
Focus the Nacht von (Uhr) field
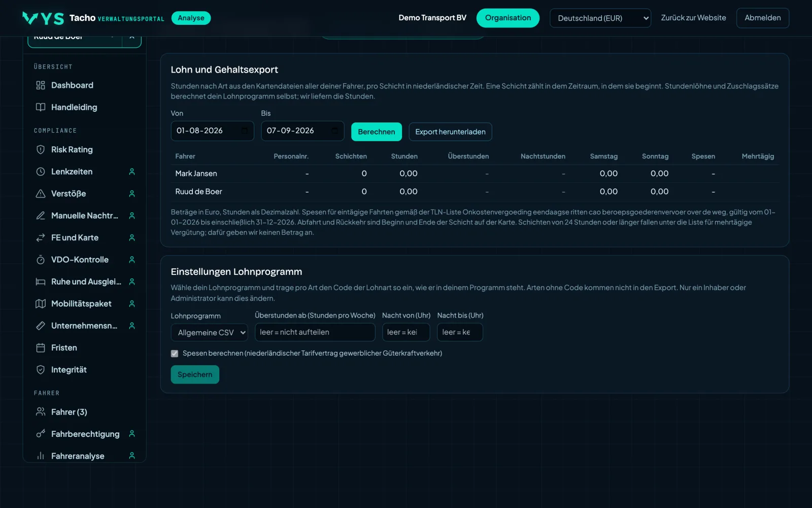tap(406, 332)
